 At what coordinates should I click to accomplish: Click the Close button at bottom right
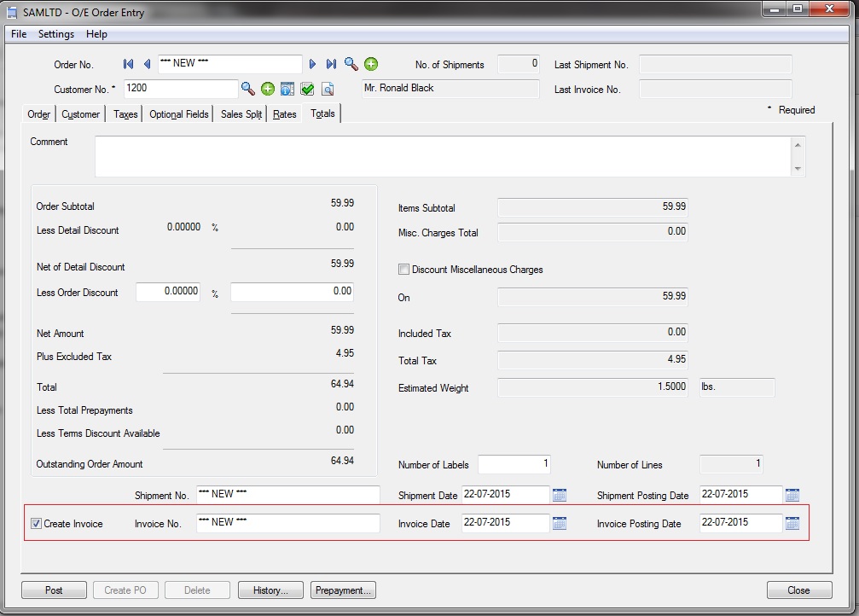pos(798,590)
